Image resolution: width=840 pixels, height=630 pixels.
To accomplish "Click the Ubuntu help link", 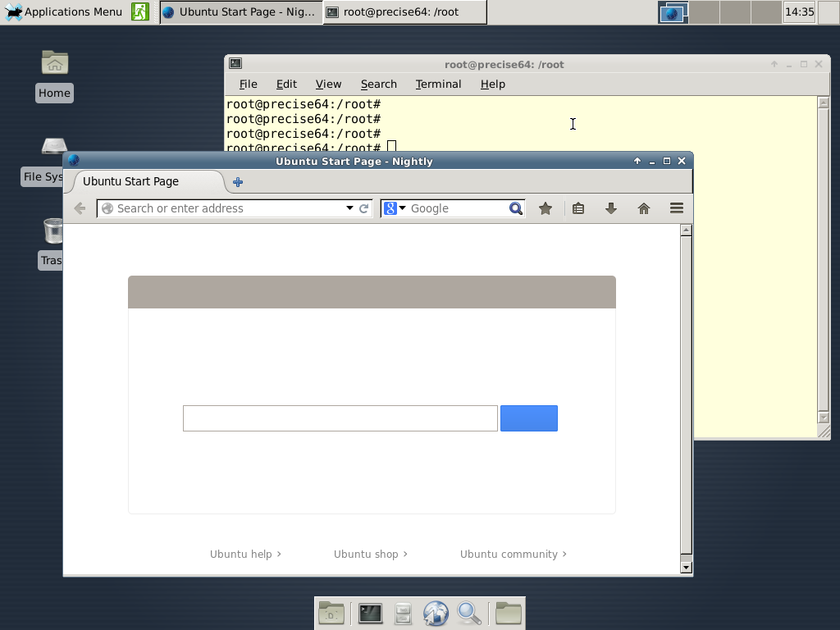I will pyautogui.click(x=245, y=554).
